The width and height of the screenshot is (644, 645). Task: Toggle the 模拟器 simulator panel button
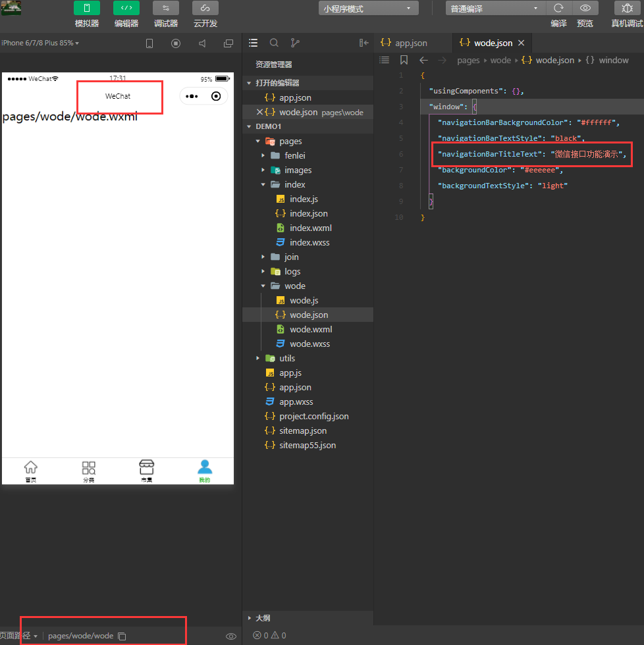pyautogui.click(x=87, y=8)
